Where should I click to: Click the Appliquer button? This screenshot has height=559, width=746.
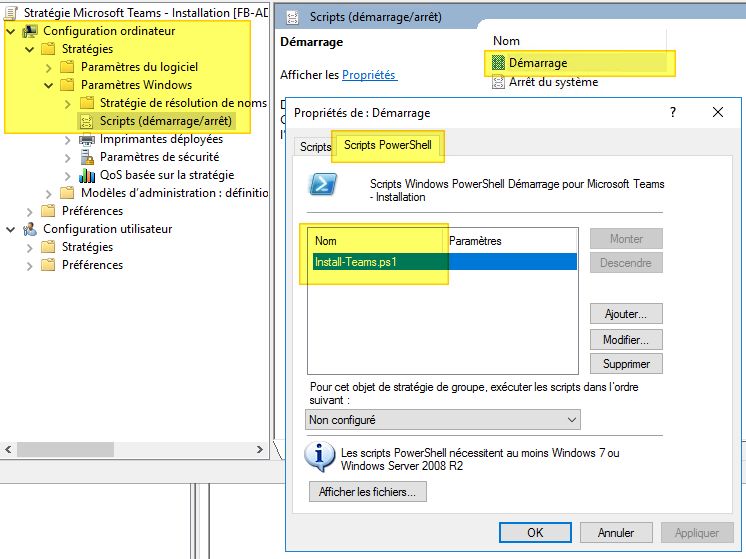tap(697, 532)
